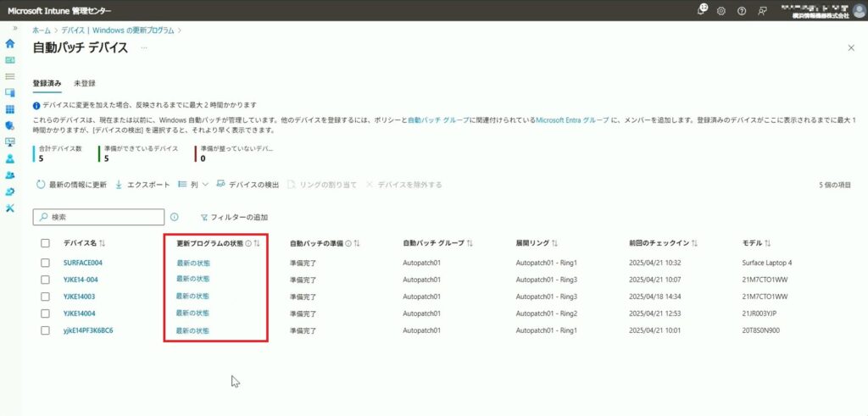Click 2025/04/18 14:34 check-in cell
This screenshot has width=868, height=416.
coord(655,297)
